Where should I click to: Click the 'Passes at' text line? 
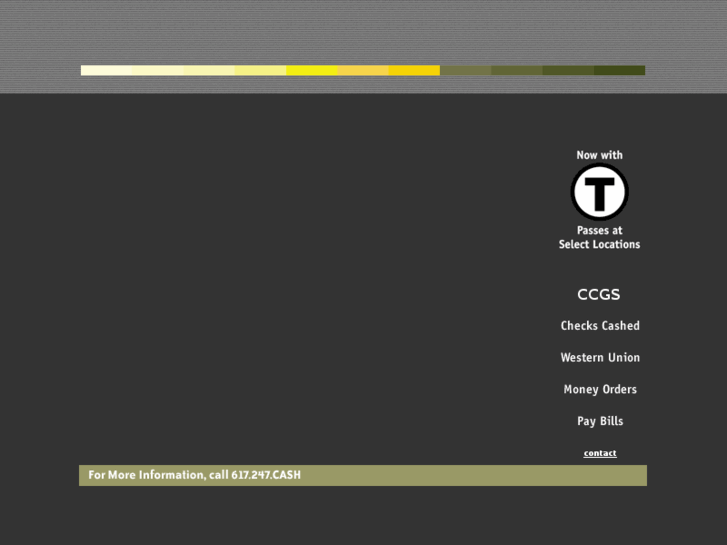pos(599,231)
